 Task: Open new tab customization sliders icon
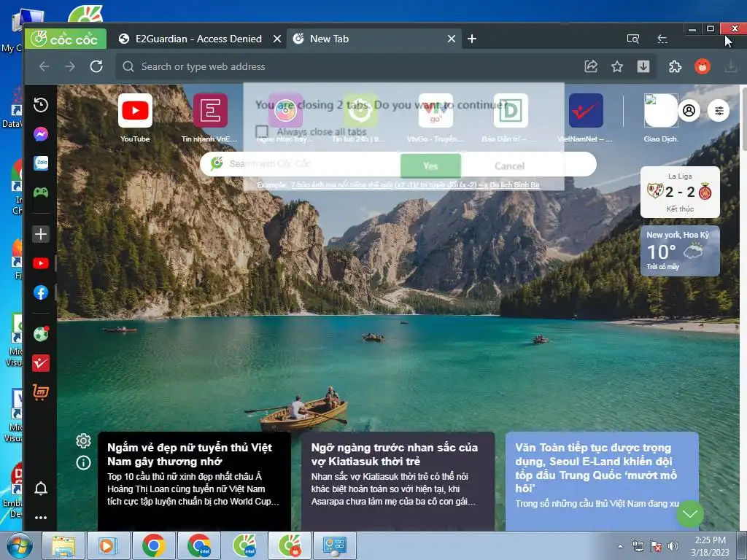719,111
